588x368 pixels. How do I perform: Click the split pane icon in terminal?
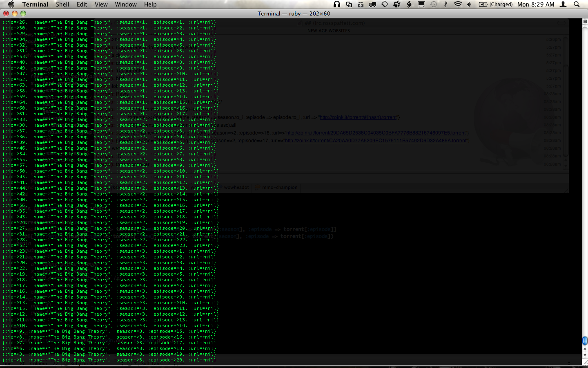tap(585, 21)
